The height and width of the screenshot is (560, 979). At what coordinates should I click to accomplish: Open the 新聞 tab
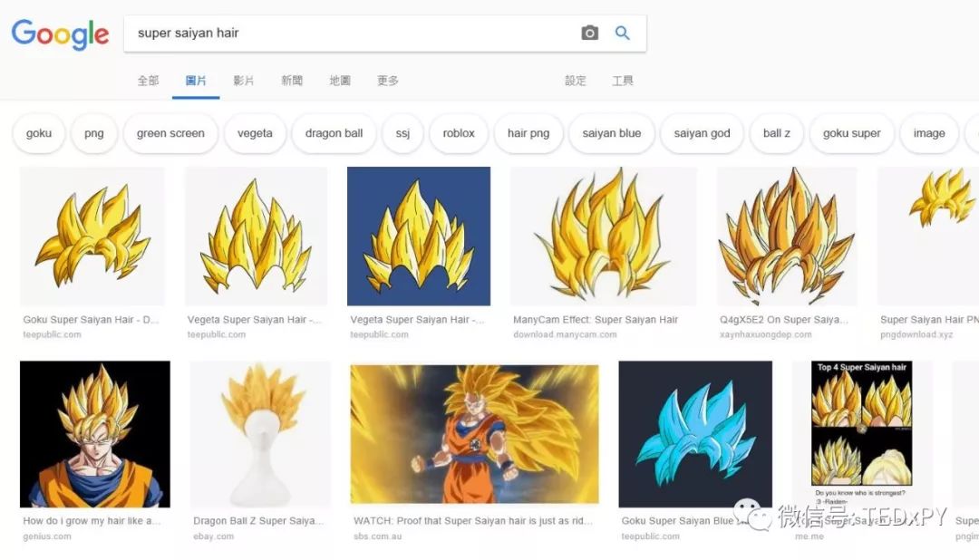(292, 81)
